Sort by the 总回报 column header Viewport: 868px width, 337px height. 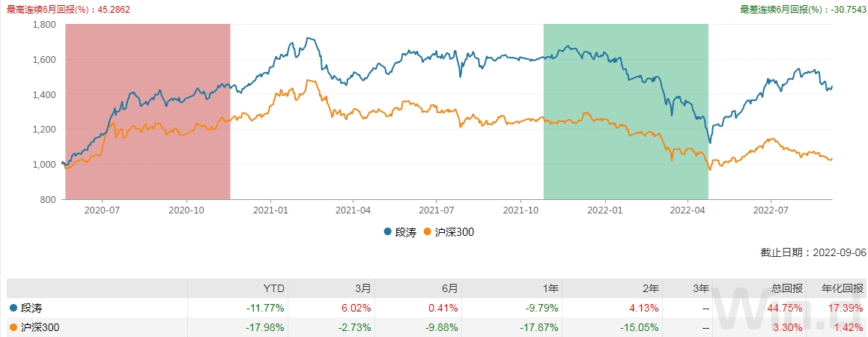tap(787, 288)
